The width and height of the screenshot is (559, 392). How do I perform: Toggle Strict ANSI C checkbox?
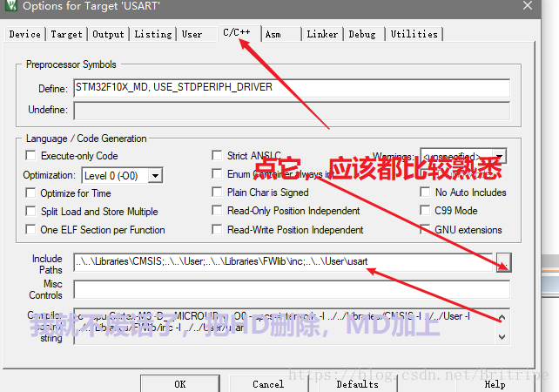point(217,155)
